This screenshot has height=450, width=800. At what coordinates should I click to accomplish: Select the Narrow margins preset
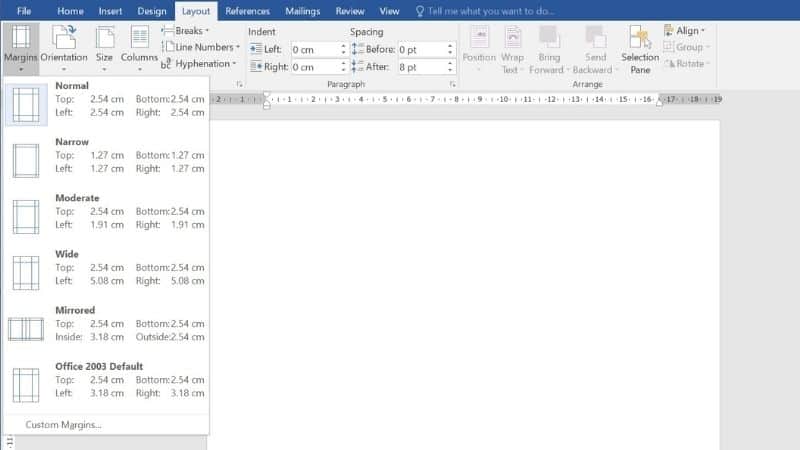(x=106, y=160)
